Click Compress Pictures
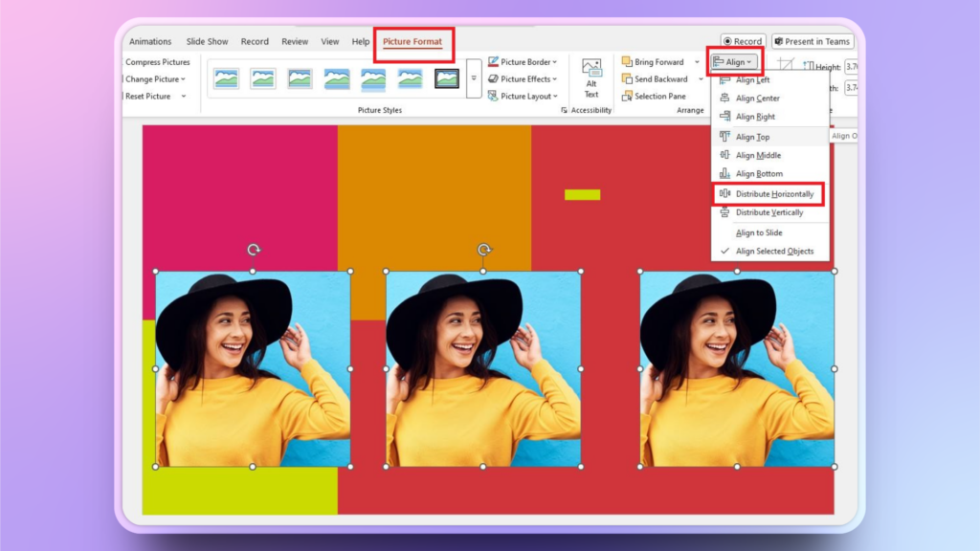Viewport: 980px width, 551px height. (157, 62)
